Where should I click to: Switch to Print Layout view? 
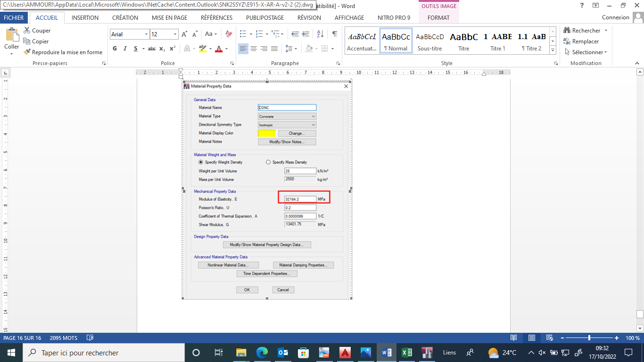[531, 338]
